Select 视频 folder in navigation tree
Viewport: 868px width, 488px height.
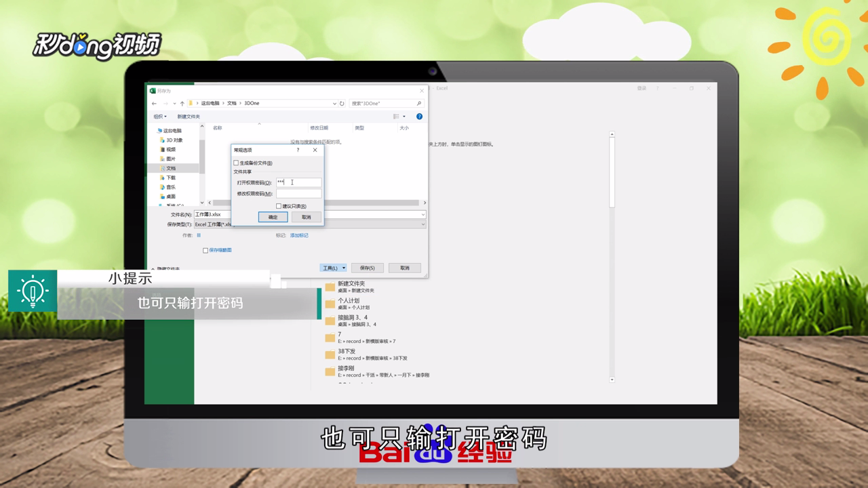171,150
